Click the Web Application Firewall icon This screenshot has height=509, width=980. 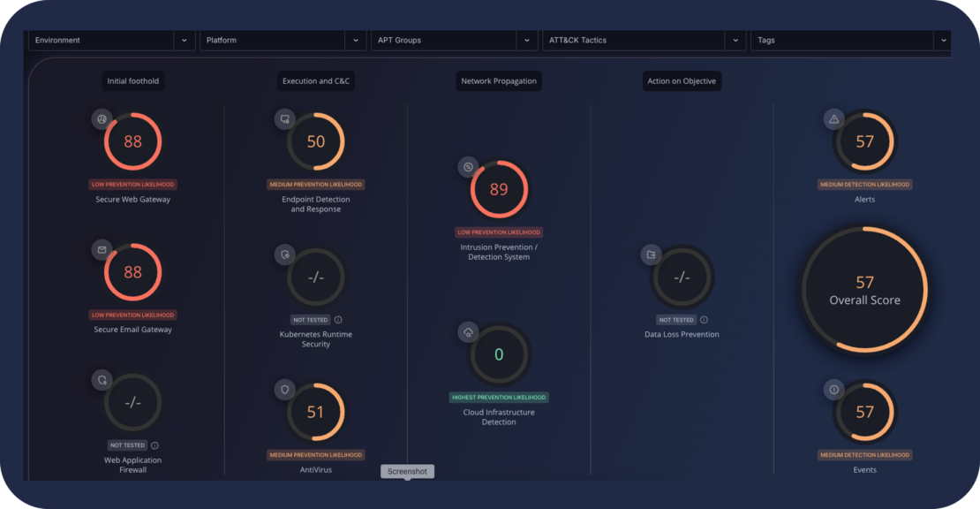pyautogui.click(x=102, y=380)
